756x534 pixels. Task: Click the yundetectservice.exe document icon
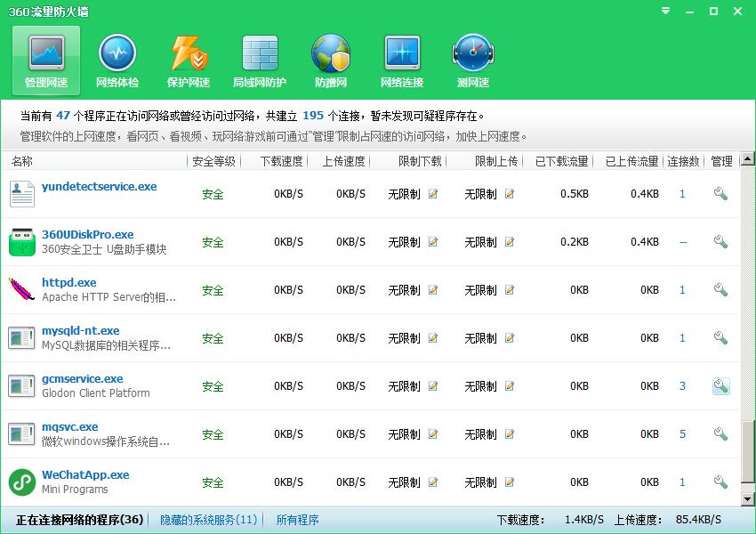pos(21,194)
